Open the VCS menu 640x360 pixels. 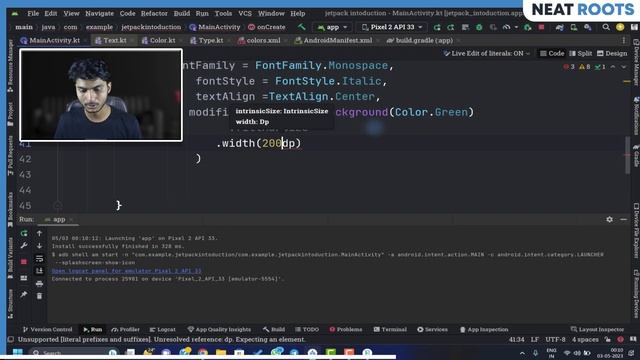point(245,13)
